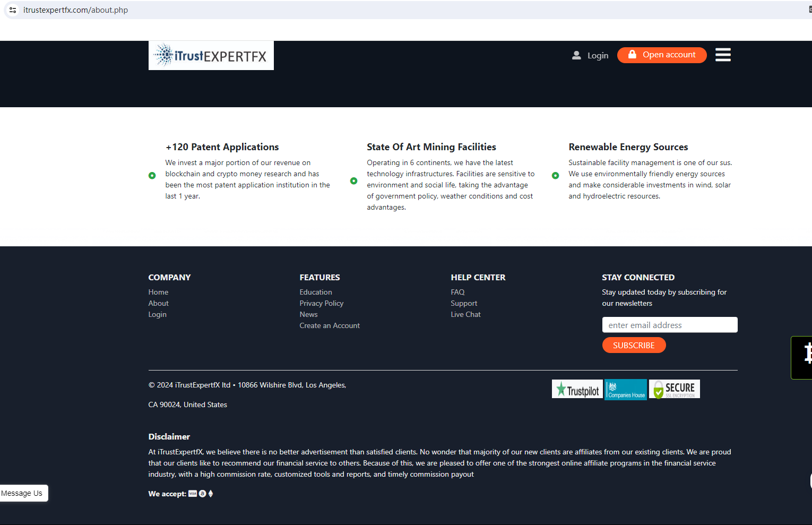Click the 'State Of Art Mining Facilities' heading
812x525 pixels.
coord(431,147)
